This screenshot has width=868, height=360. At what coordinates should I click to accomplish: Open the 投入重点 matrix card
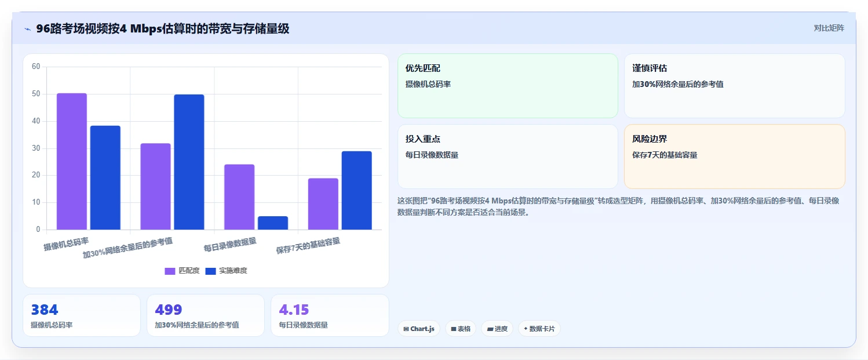[x=508, y=157]
